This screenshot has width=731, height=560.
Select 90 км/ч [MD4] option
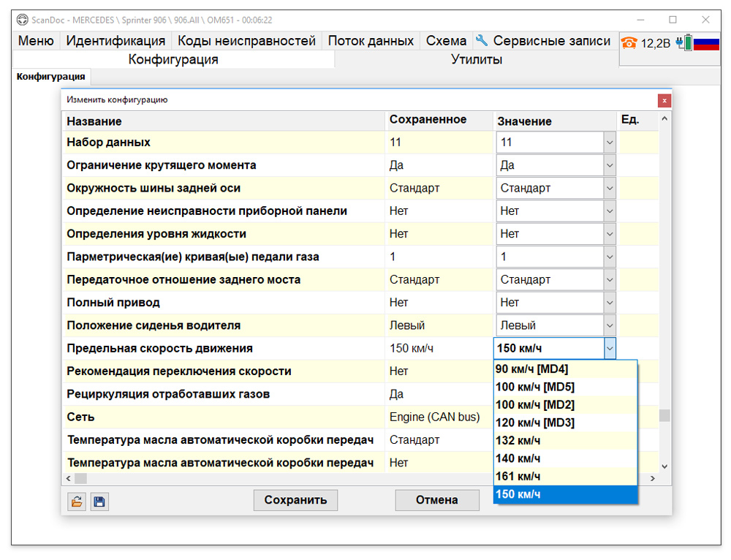pyautogui.click(x=565, y=369)
